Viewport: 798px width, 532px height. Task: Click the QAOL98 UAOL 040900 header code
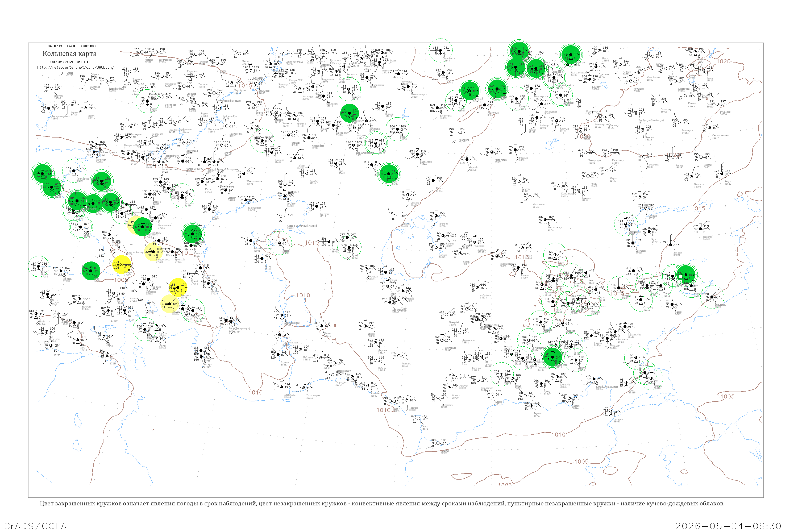point(72,46)
